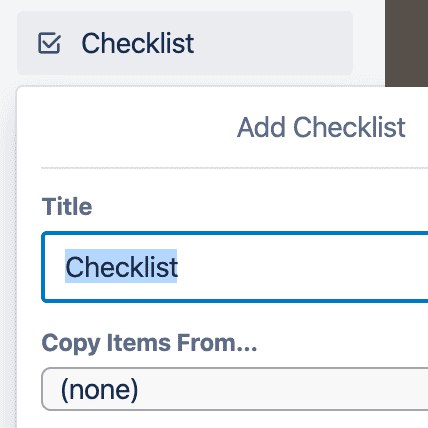
Task: Click blank space inside Title input
Action: (x=300, y=267)
